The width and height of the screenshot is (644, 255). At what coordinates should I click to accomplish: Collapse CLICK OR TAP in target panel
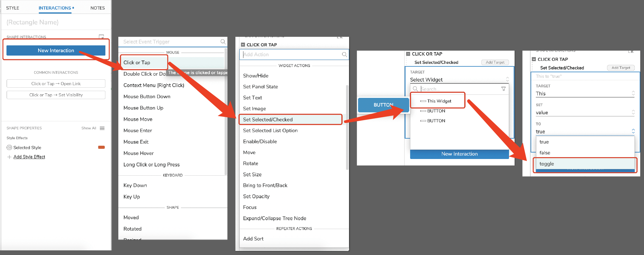pos(408,54)
